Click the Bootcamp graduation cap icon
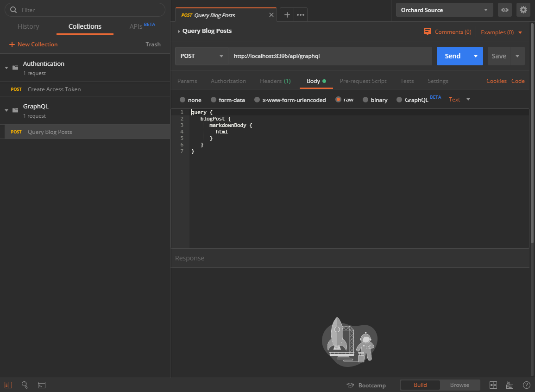Screen dimensions: 535x392 pos(350,385)
